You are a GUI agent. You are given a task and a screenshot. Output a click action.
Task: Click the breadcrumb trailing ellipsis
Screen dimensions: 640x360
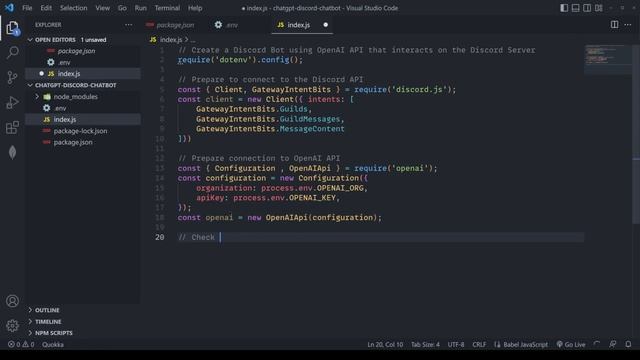click(193, 40)
